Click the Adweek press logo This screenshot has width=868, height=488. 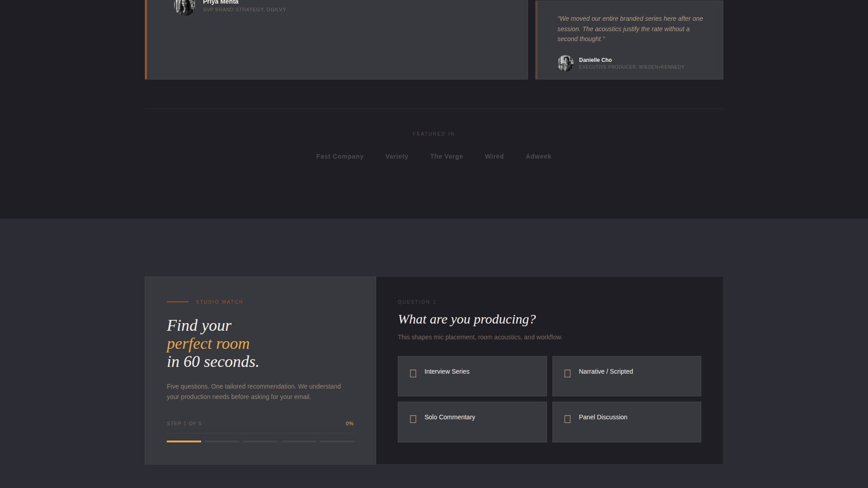point(538,156)
